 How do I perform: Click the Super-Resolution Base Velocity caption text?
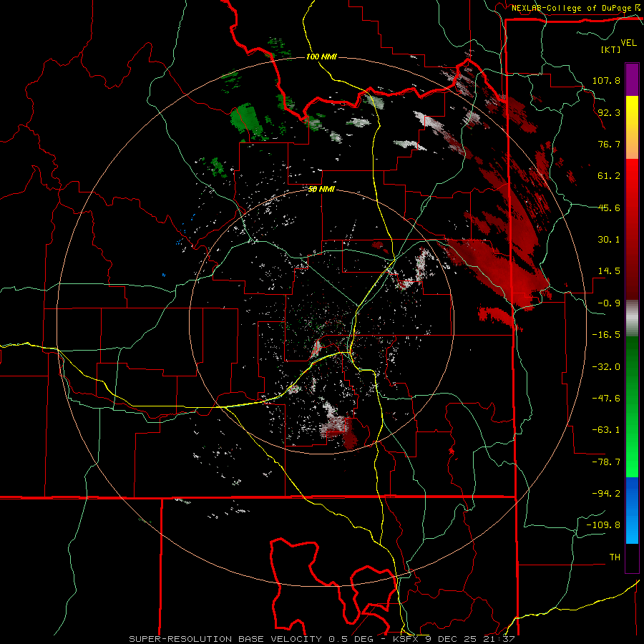click(321, 639)
